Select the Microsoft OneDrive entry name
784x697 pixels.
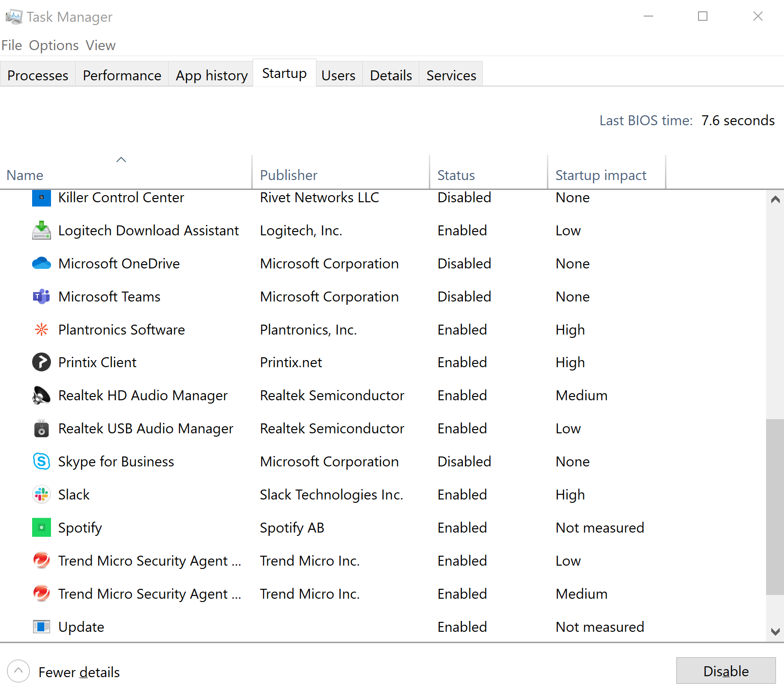coord(119,264)
